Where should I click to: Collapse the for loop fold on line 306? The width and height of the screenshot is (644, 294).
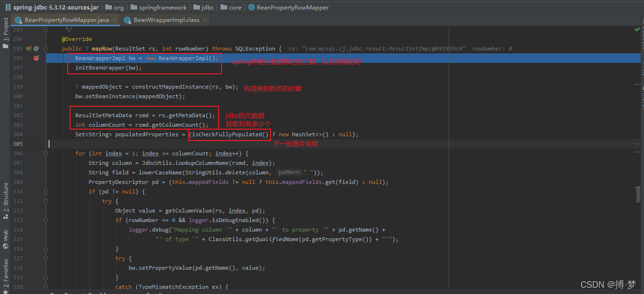(x=46, y=153)
